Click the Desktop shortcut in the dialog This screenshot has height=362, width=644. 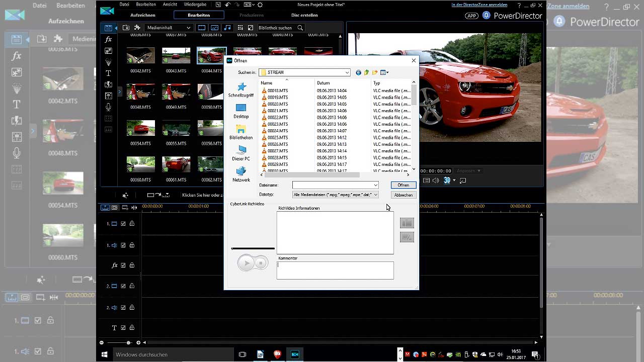241,111
